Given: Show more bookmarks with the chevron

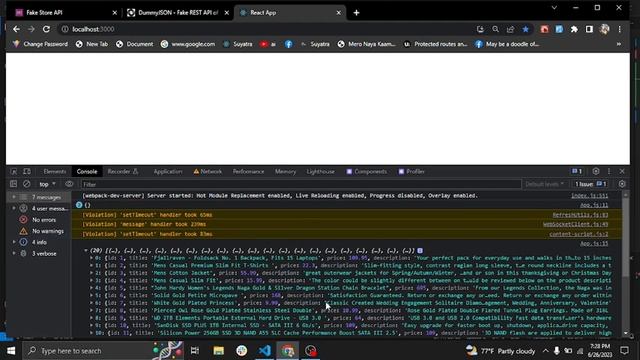Looking at the screenshot, I should (x=619, y=44).
